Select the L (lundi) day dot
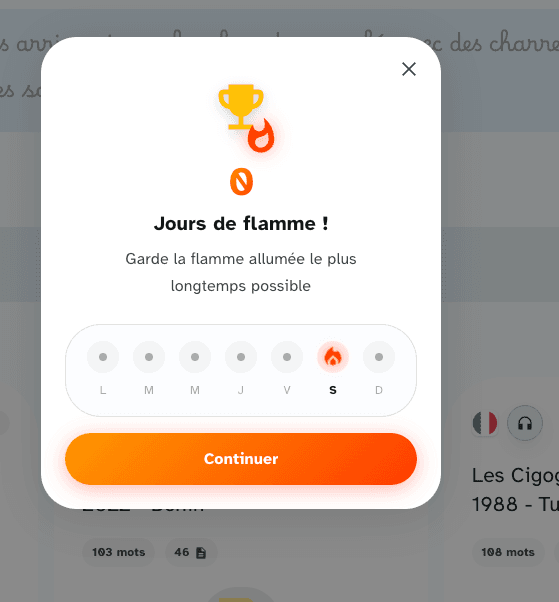Screen dimensions: 559x602 (x=103, y=357)
